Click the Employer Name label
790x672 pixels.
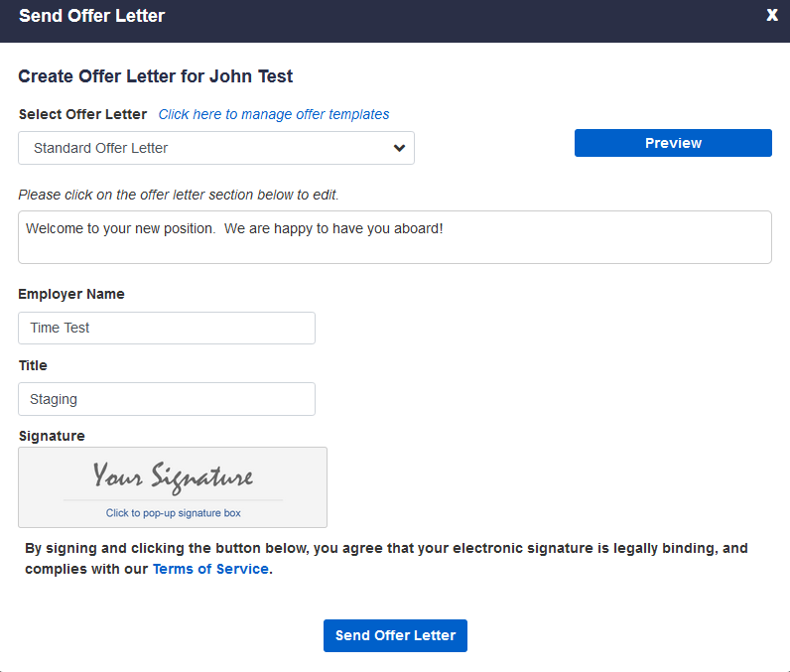click(71, 294)
